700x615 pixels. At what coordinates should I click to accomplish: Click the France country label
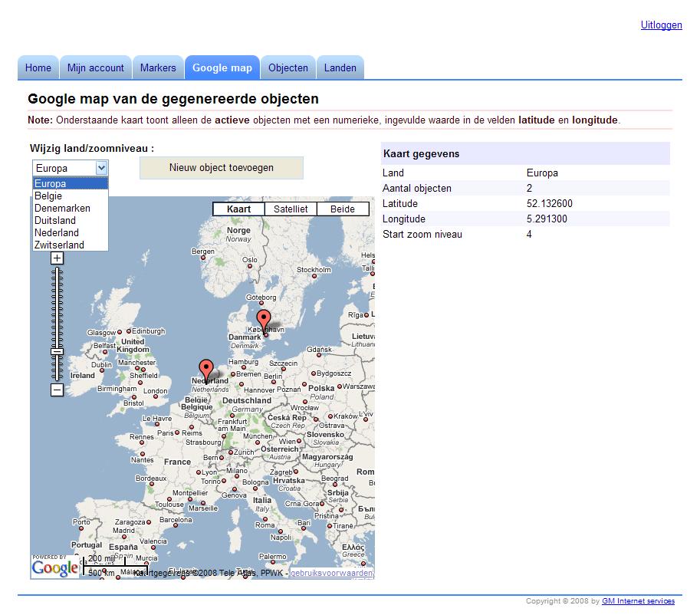(177, 462)
